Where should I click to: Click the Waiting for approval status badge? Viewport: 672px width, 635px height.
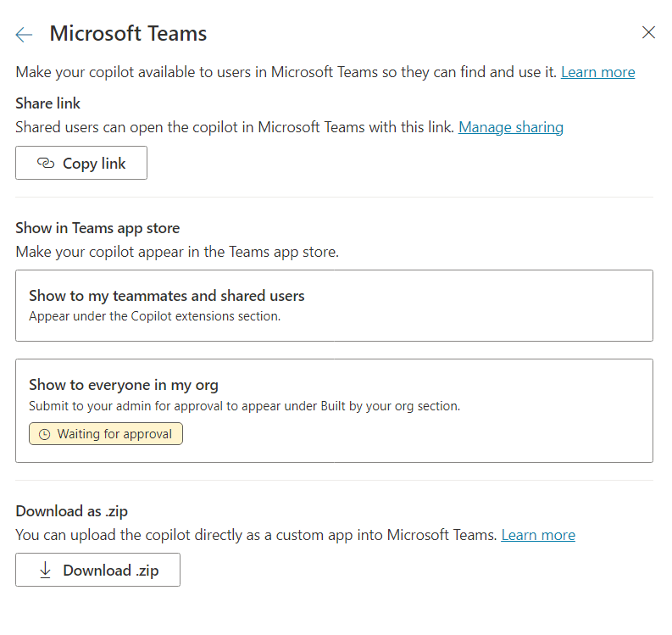[x=106, y=434]
